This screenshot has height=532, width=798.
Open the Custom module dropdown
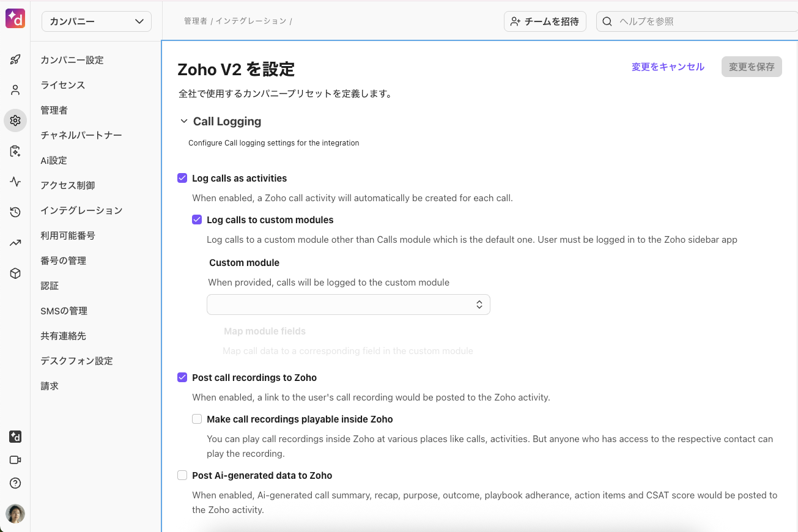tap(349, 305)
